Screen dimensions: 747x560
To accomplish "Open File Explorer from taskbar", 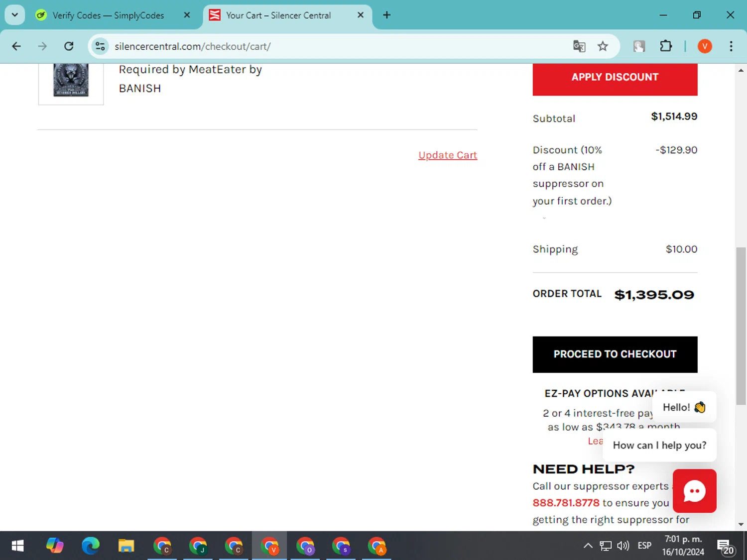I will 126,546.
